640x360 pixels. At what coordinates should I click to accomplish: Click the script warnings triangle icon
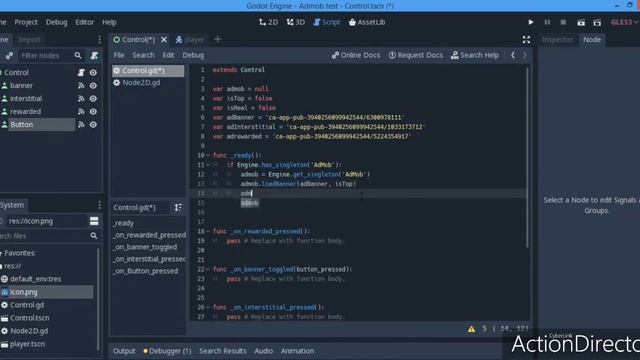click(471, 329)
